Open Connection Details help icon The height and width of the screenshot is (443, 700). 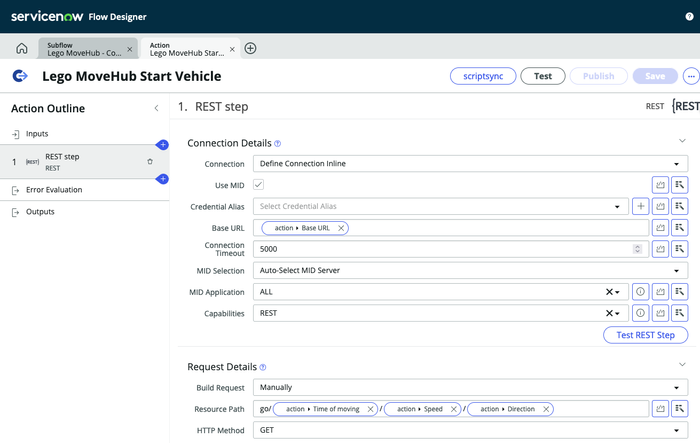click(277, 143)
